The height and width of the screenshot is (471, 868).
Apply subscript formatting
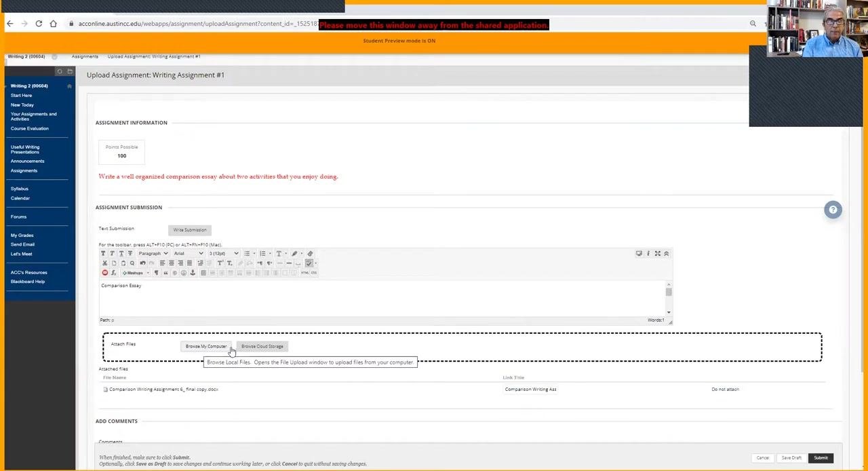click(229, 263)
